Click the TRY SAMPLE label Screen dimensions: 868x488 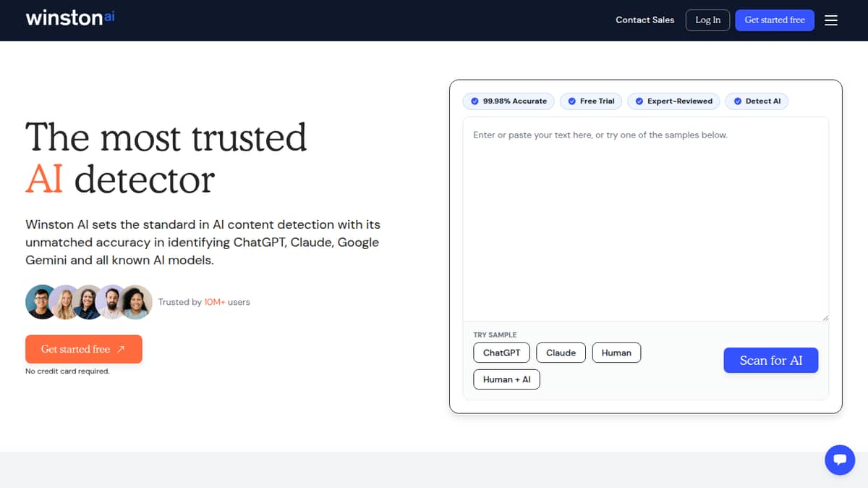495,335
